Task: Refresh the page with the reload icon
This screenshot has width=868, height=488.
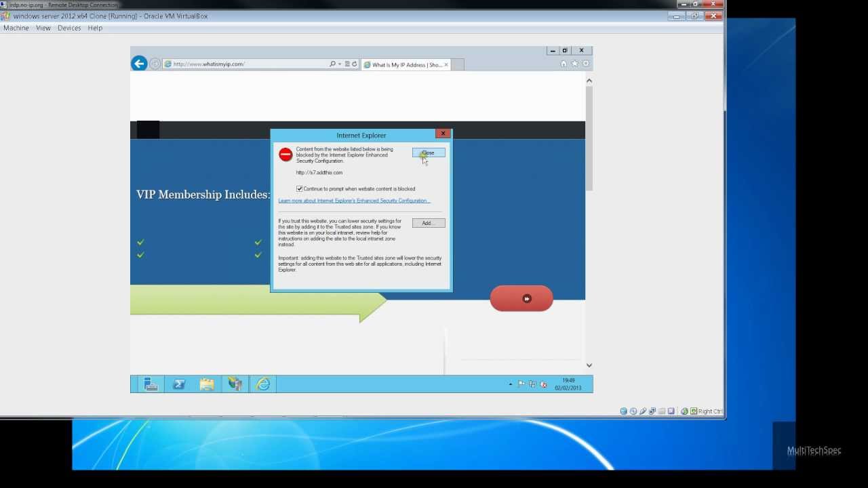Action: [354, 64]
